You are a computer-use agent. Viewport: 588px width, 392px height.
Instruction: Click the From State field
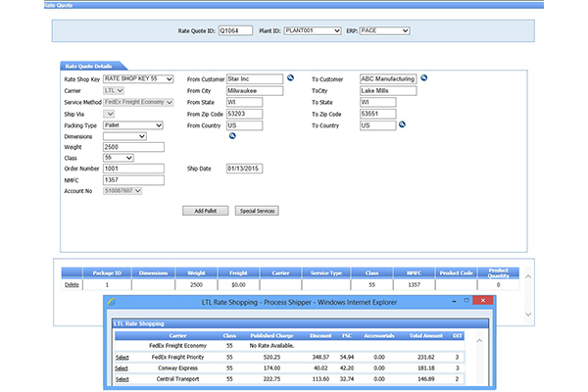[x=244, y=102]
